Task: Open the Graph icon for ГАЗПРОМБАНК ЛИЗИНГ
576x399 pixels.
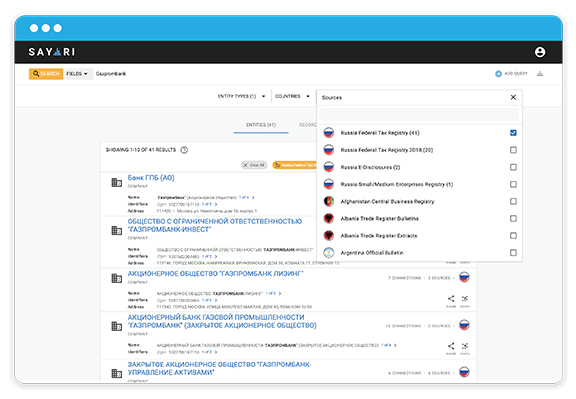Action: (465, 300)
